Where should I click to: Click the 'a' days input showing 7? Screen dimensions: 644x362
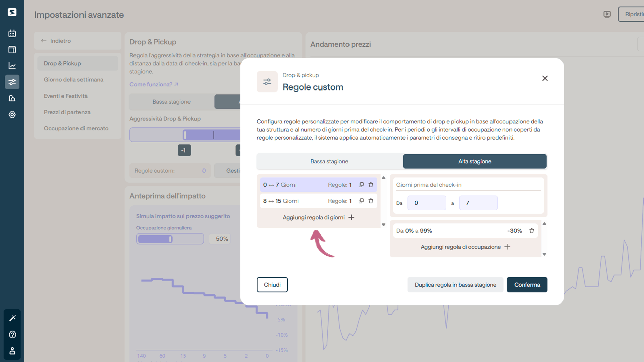click(x=478, y=203)
